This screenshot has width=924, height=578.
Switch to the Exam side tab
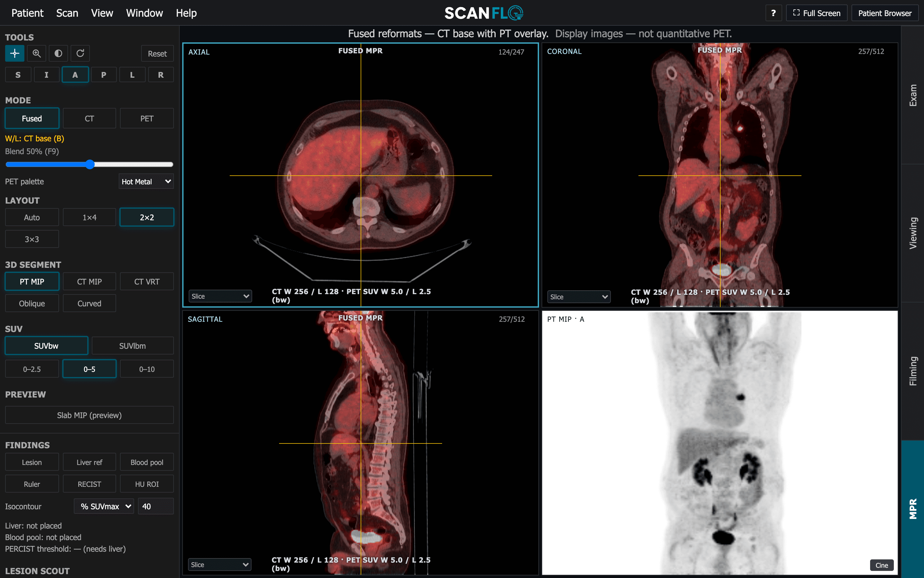pos(912,95)
